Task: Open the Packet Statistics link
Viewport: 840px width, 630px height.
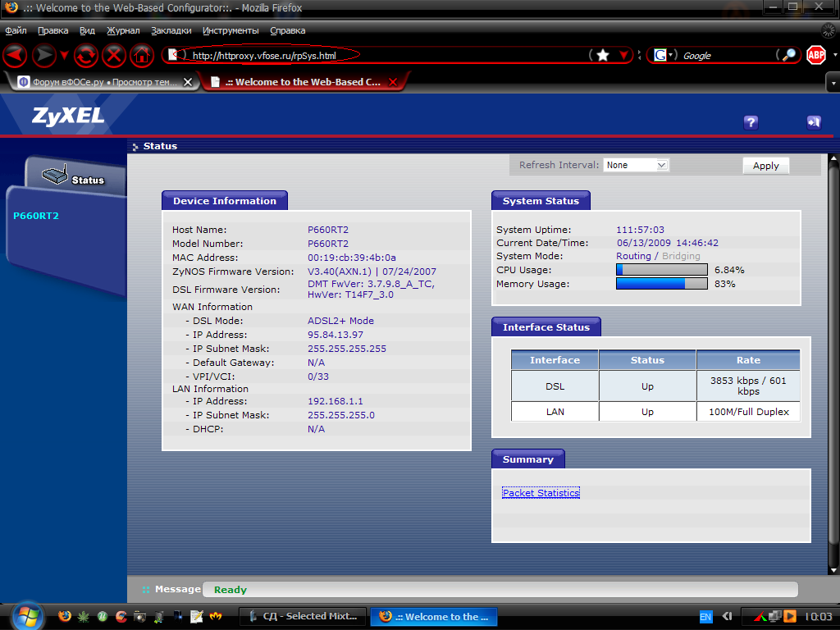Action: tap(541, 493)
